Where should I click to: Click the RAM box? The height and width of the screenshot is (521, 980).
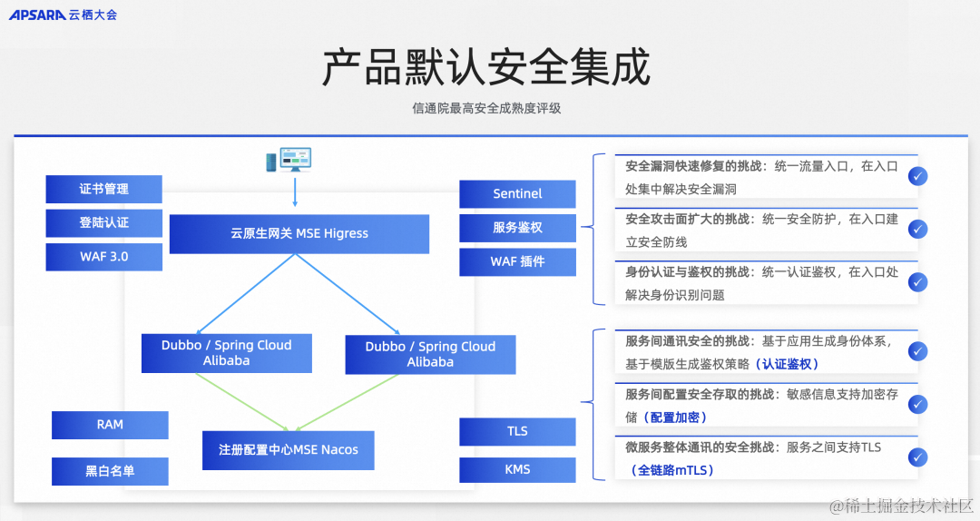click(x=110, y=425)
